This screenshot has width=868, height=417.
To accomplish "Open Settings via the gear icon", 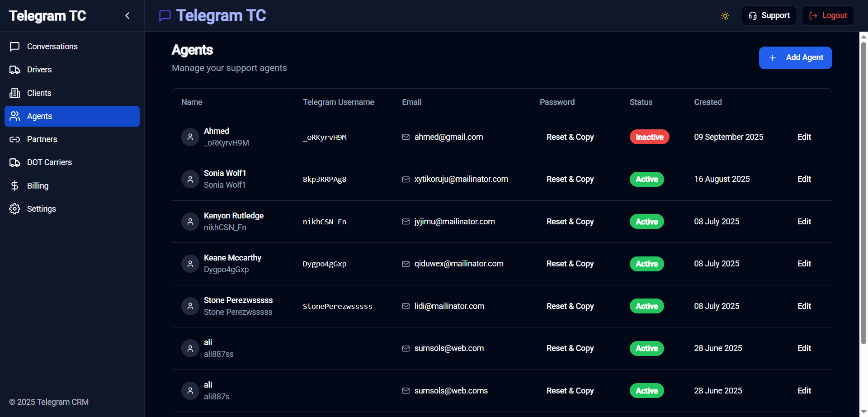I will (14, 208).
